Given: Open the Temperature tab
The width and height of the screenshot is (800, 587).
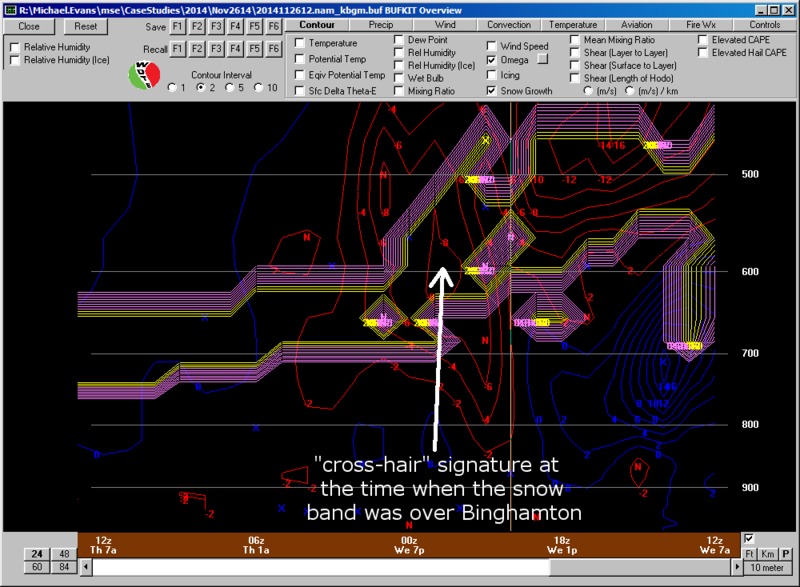Looking at the screenshot, I should [572, 24].
